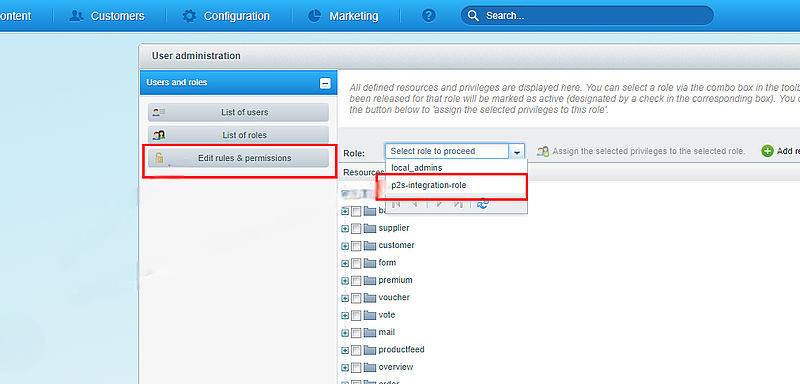Click the supplier folder icon

pos(370,228)
